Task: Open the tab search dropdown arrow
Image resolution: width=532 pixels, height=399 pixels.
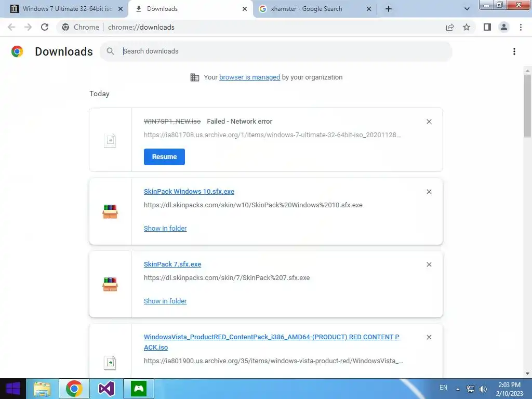Action: [467, 9]
